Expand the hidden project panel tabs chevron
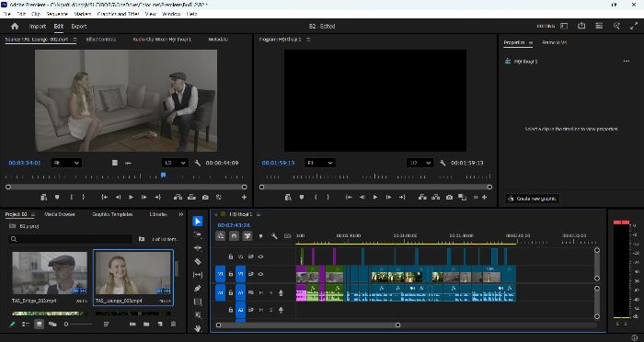The image size is (644, 342). click(180, 214)
